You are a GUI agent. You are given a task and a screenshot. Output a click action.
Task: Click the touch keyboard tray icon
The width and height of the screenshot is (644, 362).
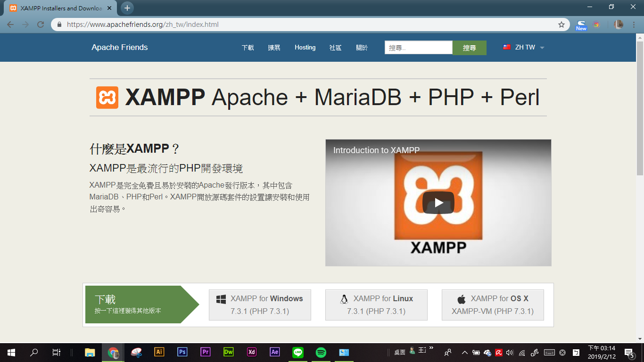pyautogui.click(x=549, y=352)
